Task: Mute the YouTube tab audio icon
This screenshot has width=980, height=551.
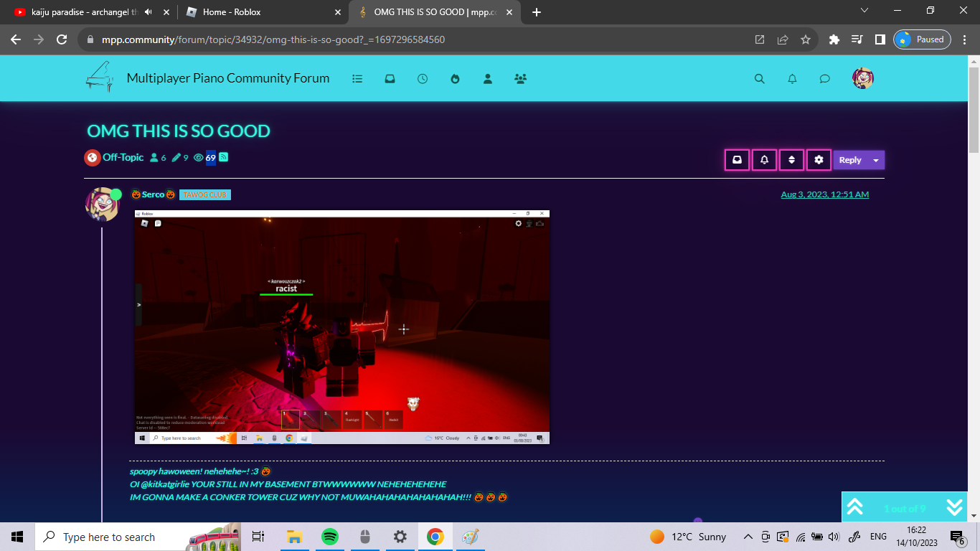Action: click(x=148, y=12)
